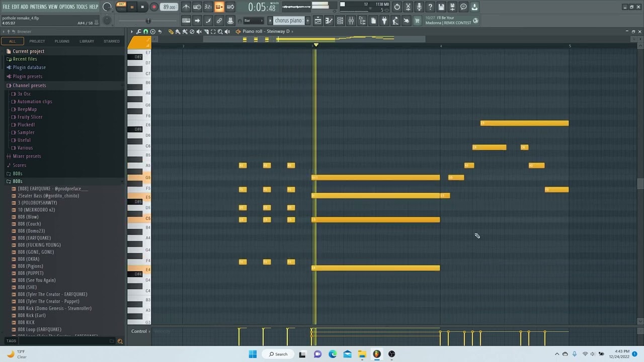Image resolution: width=644 pixels, height=362 pixels.
Task: Open Windows Start menu on taskbar
Action: [253, 354]
